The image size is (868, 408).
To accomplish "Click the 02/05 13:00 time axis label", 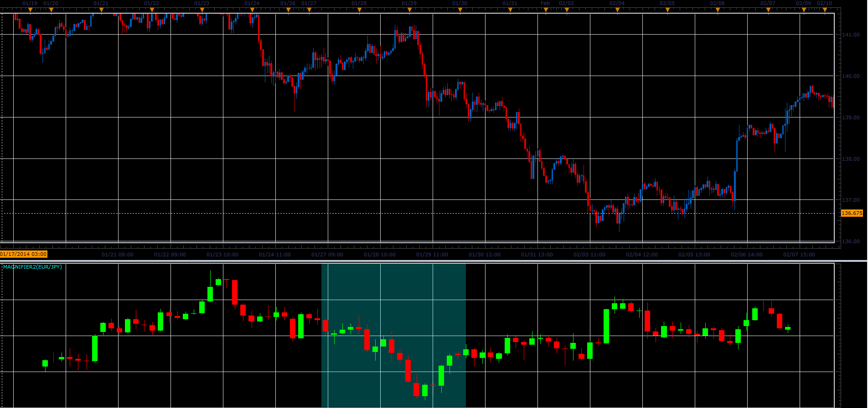I will [694, 255].
